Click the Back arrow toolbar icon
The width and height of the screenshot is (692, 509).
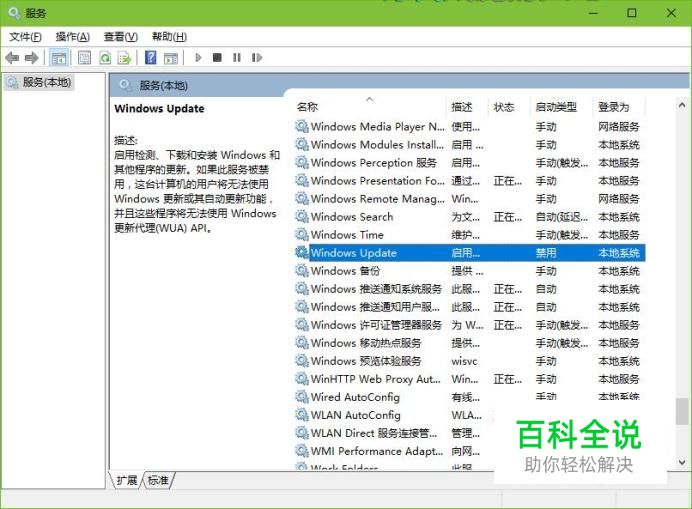[x=12, y=58]
